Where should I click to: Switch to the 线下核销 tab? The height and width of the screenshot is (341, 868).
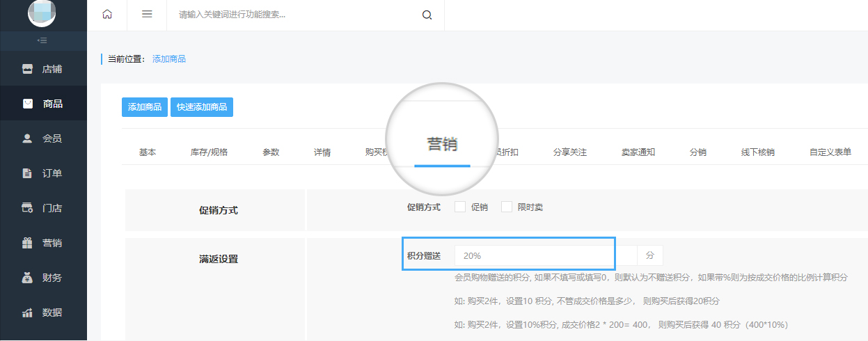[x=757, y=152]
